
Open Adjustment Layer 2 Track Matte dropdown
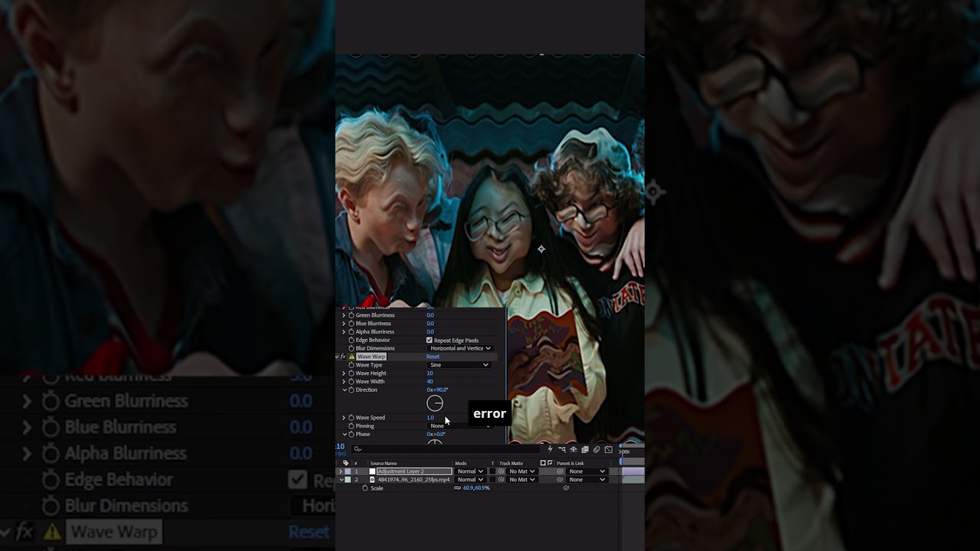click(x=522, y=471)
